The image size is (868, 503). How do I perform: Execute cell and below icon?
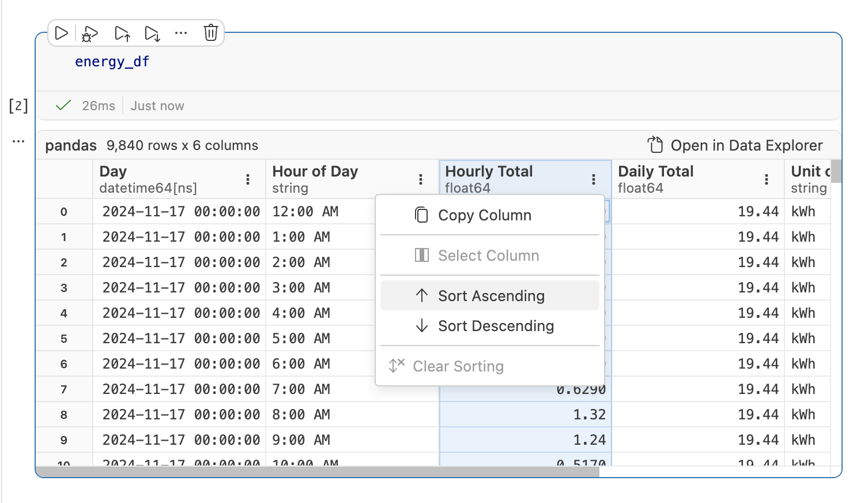(x=152, y=34)
